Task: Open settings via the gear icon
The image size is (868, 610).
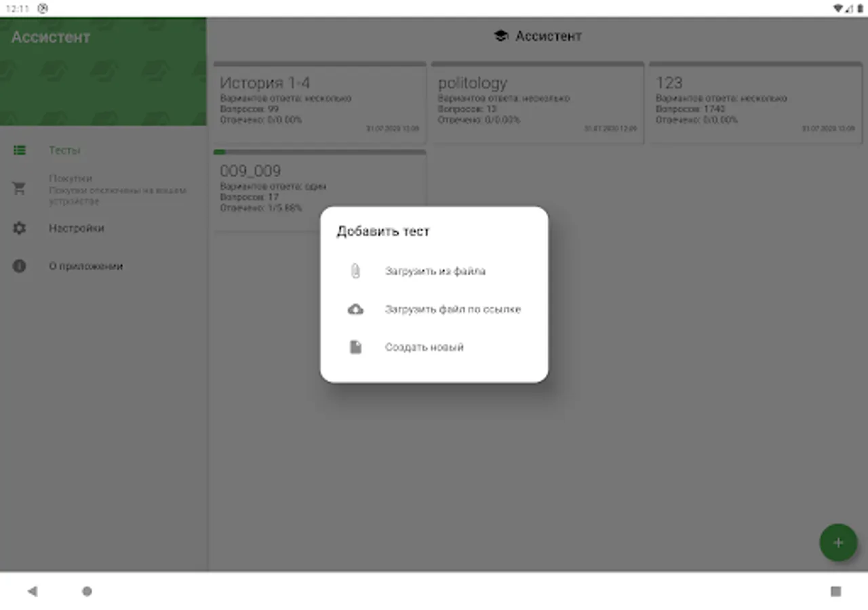Action: click(x=19, y=228)
